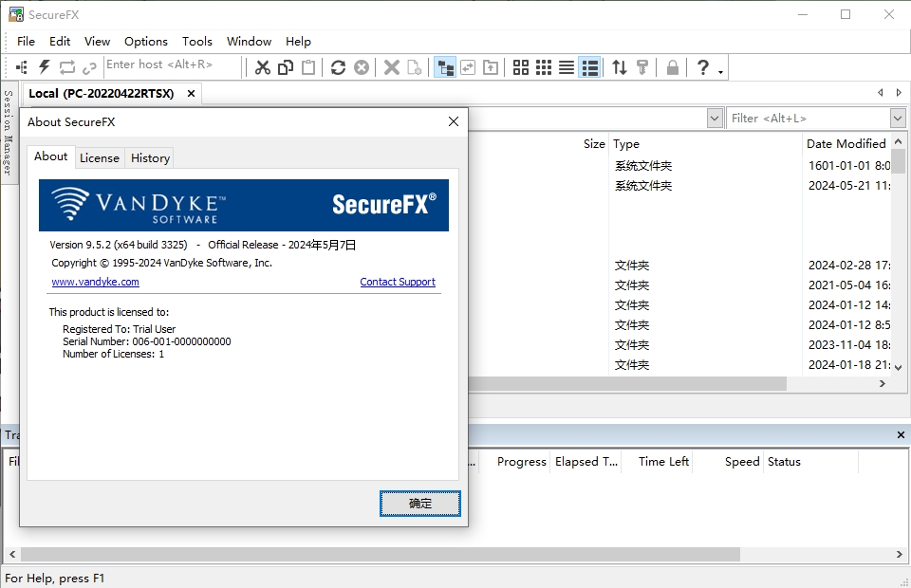Click the Cancel transfer icon

click(362, 66)
